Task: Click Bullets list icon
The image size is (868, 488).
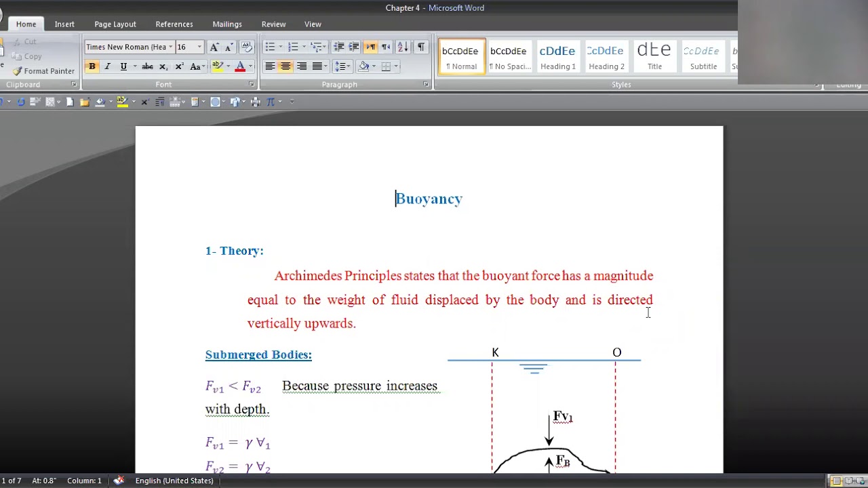Action: click(x=270, y=47)
